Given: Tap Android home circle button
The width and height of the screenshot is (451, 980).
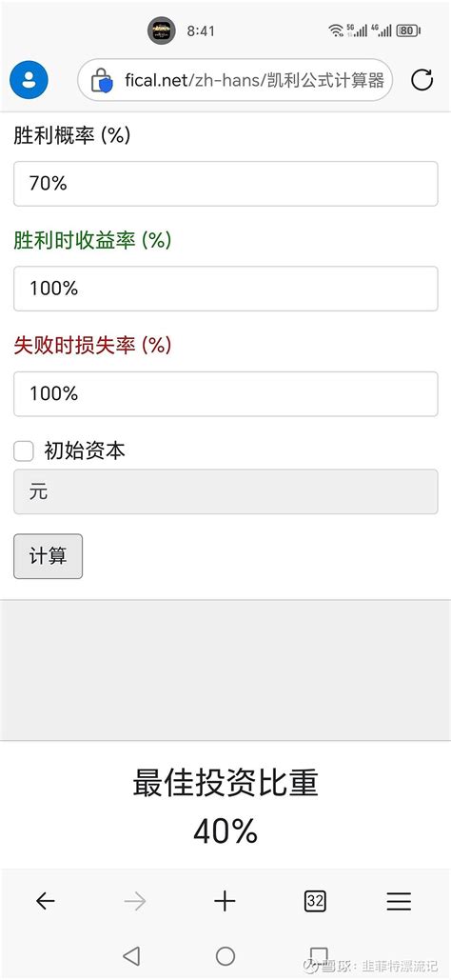Looking at the screenshot, I should click(225, 955).
